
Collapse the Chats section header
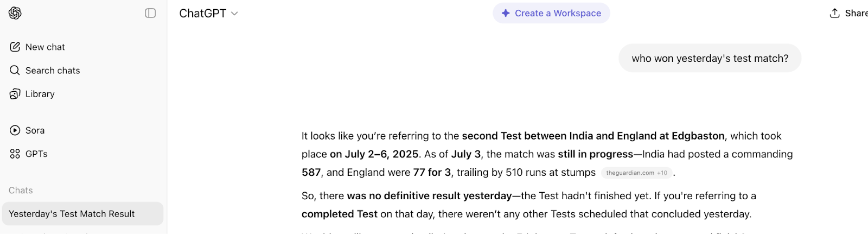(21, 191)
